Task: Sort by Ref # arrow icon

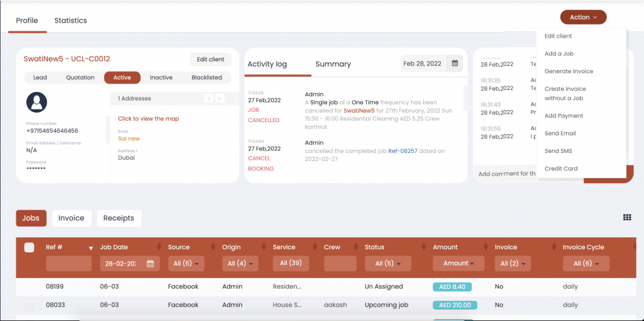Action: [91, 248]
